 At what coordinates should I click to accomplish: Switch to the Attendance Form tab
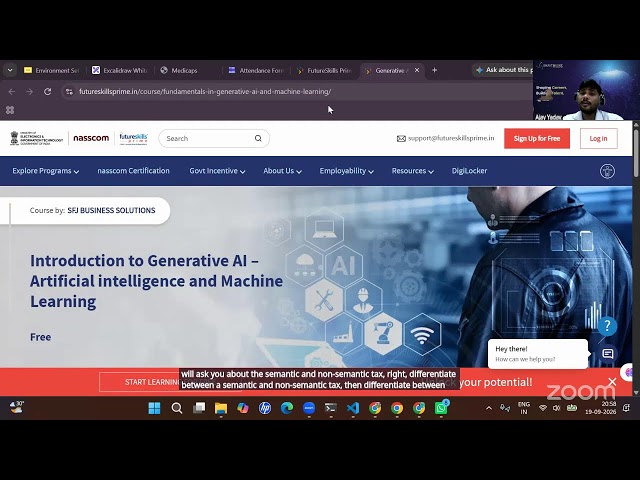256,70
